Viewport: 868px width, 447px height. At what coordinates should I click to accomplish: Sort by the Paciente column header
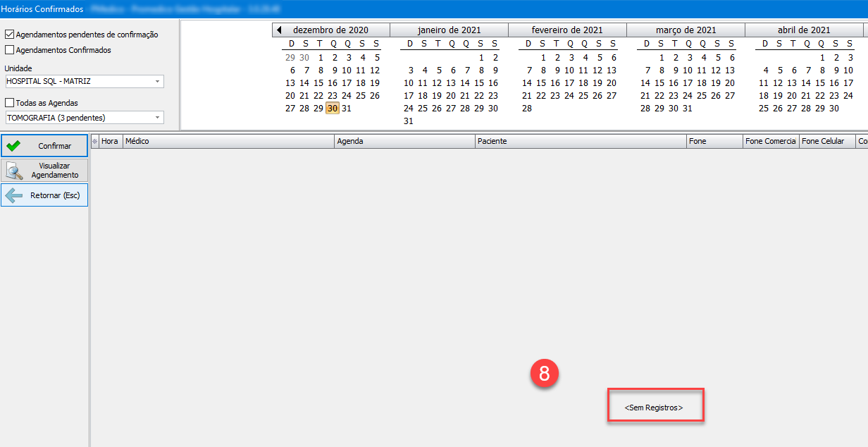coord(581,142)
